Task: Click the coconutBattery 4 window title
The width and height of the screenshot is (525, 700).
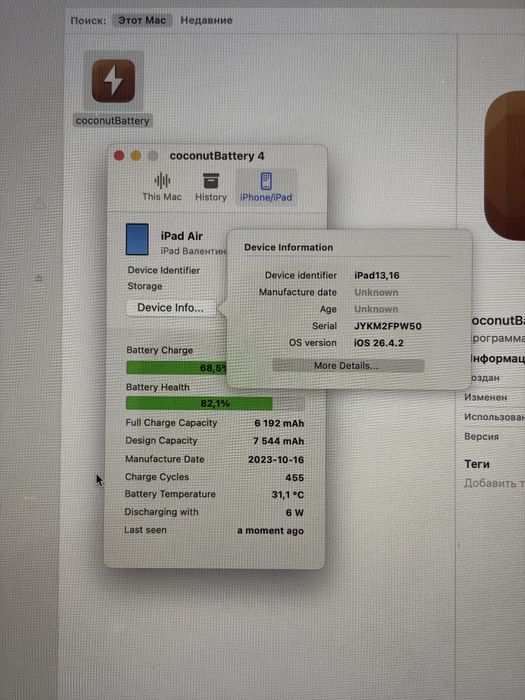Action: 217,156
